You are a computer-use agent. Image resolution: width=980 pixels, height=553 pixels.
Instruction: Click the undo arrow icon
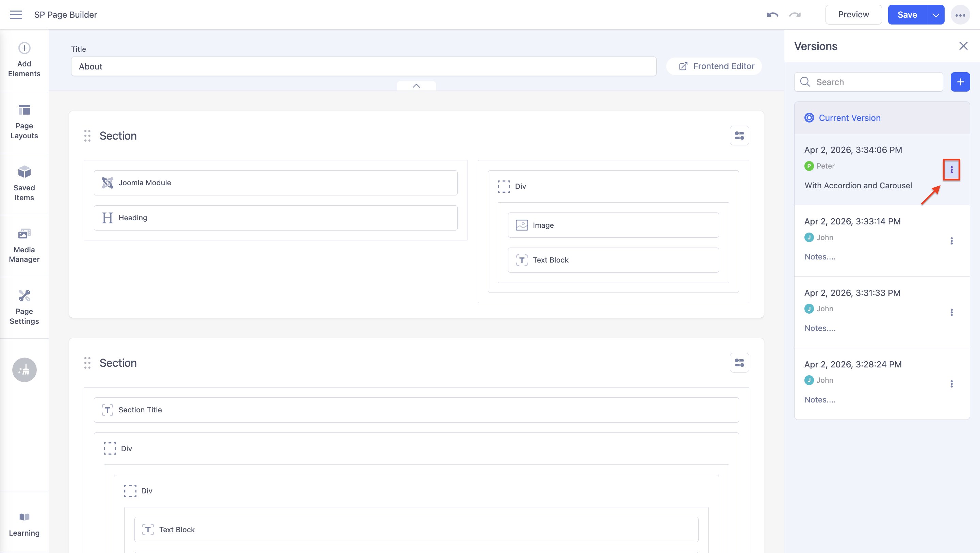[x=772, y=15]
